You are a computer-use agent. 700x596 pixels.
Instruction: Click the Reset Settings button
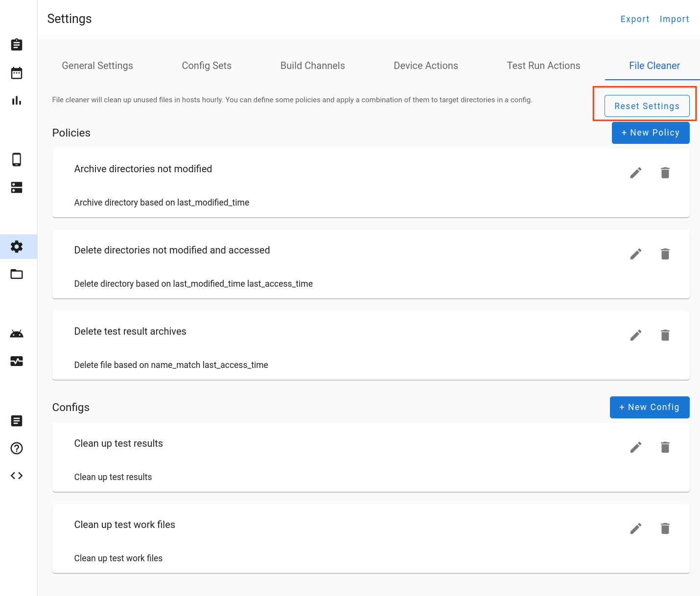[x=647, y=106]
